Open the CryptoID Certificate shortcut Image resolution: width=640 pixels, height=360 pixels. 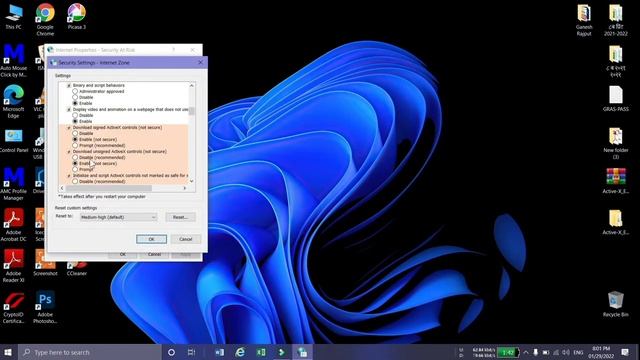tap(13, 307)
